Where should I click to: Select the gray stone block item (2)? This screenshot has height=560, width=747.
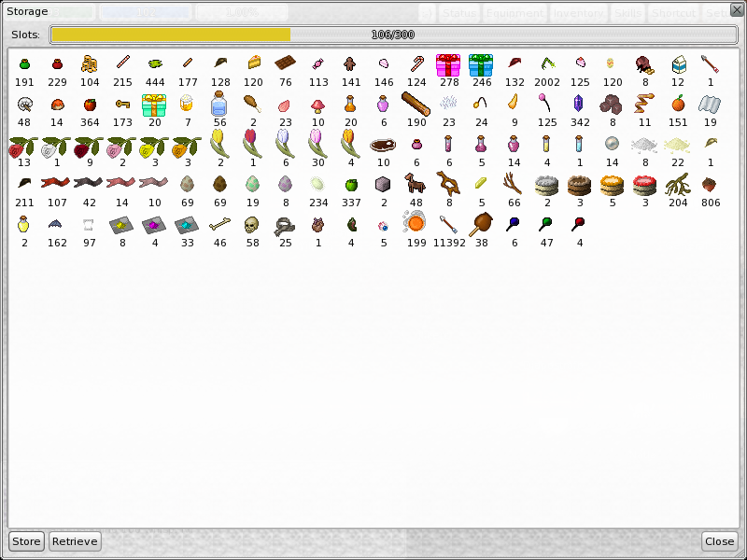tap(383, 184)
